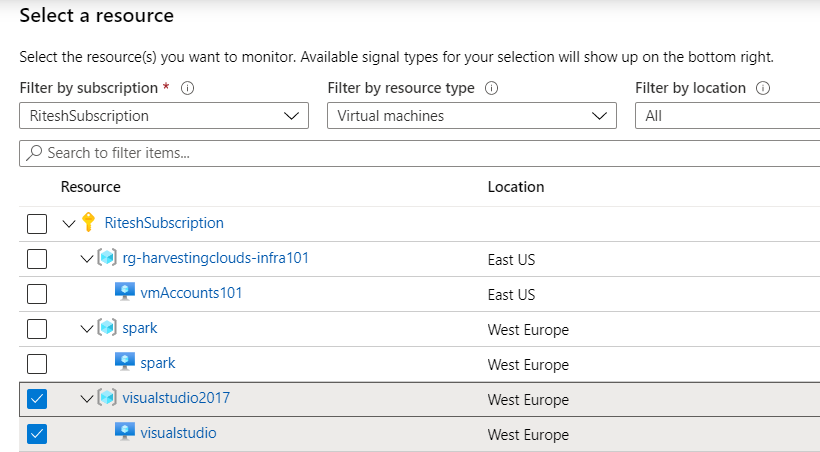
Task: Click the Search to filter items field
Action: [x=420, y=153]
